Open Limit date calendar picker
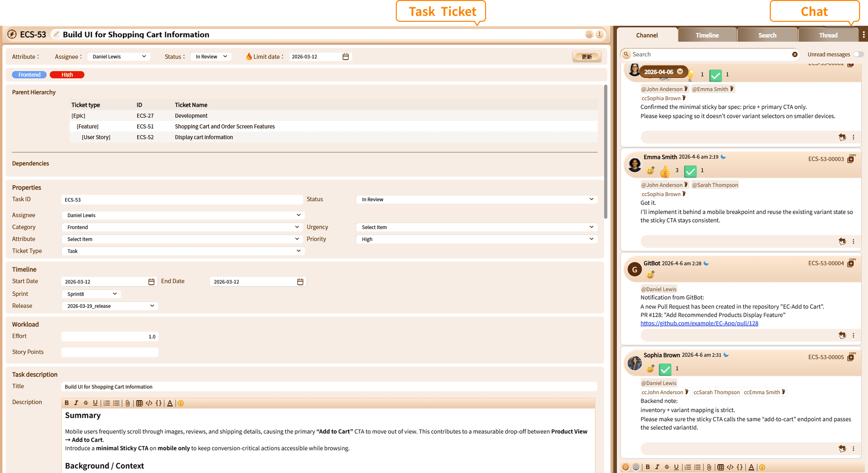 pyautogui.click(x=345, y=57)
